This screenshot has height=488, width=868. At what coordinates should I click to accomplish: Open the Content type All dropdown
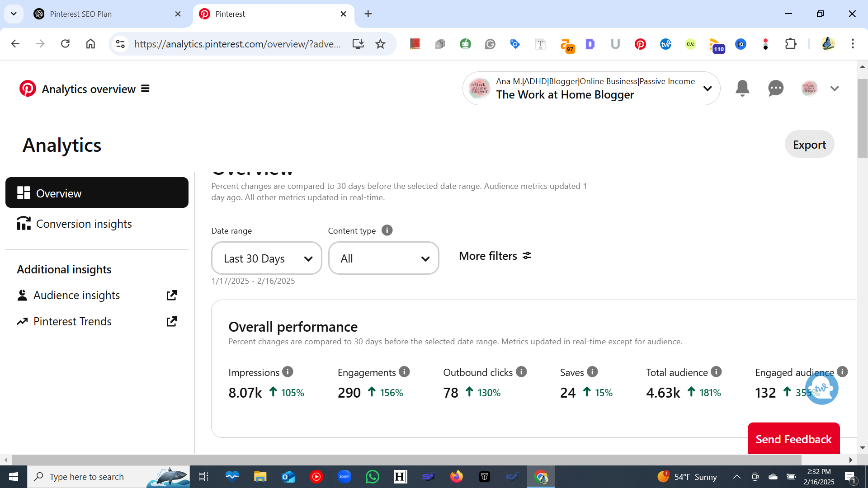[383, 258]
